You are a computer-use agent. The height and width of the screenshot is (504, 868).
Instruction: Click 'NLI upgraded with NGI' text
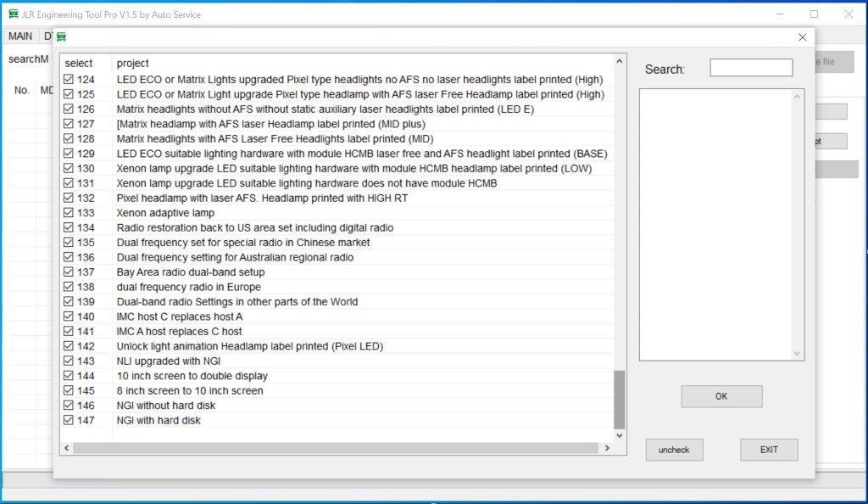(169, 361)
